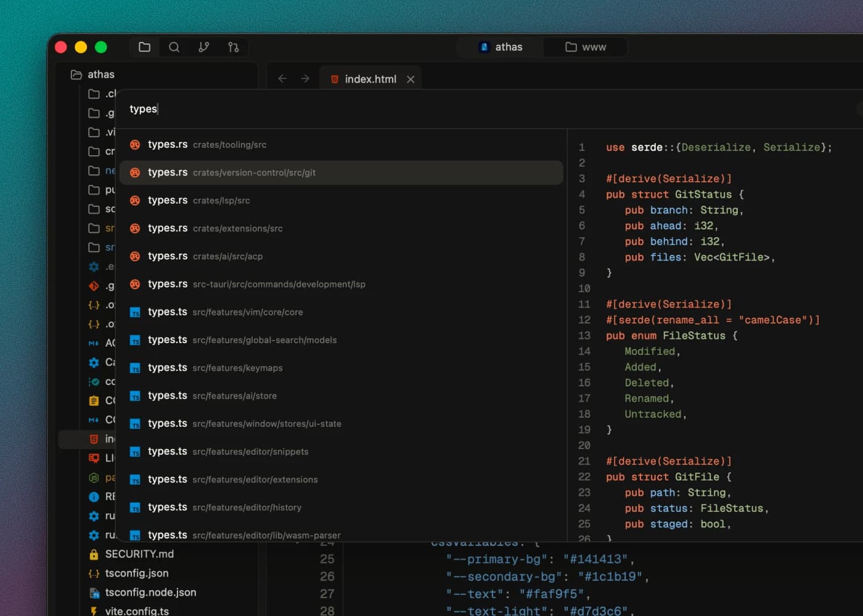Open vite.config.ts in the file tree
This screenshot has height=616, width=863.
[x=137, y=611]
